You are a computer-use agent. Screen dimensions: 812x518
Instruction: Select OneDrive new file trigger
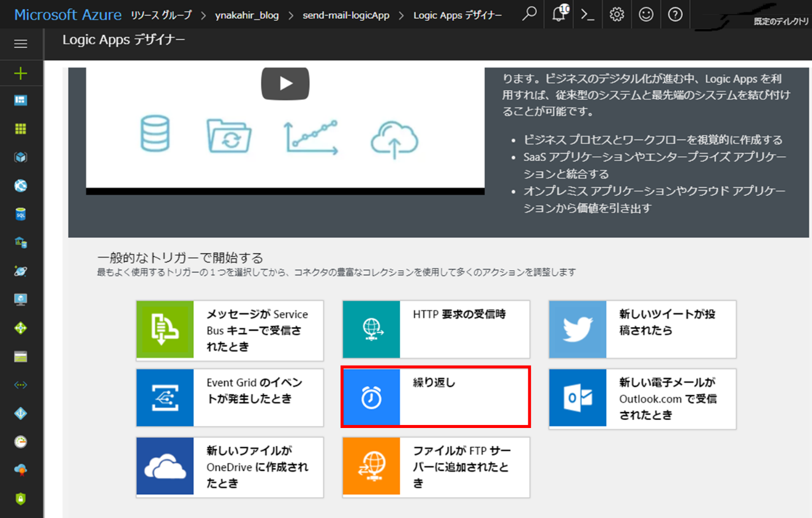tap(230, 467)
